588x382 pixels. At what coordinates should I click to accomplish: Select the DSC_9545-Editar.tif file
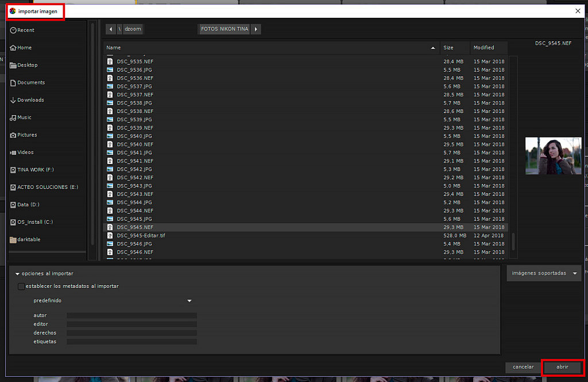pyautogui.click(x=141, y=236)
